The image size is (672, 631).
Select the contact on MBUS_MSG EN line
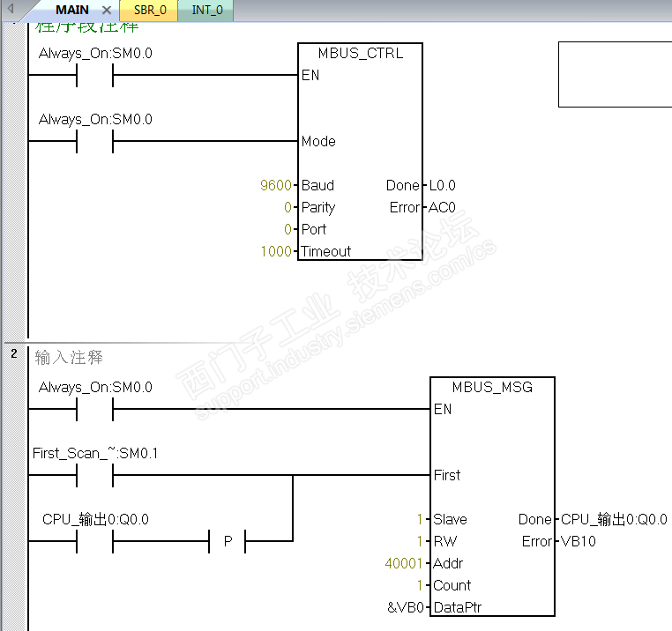coord(94,409)
